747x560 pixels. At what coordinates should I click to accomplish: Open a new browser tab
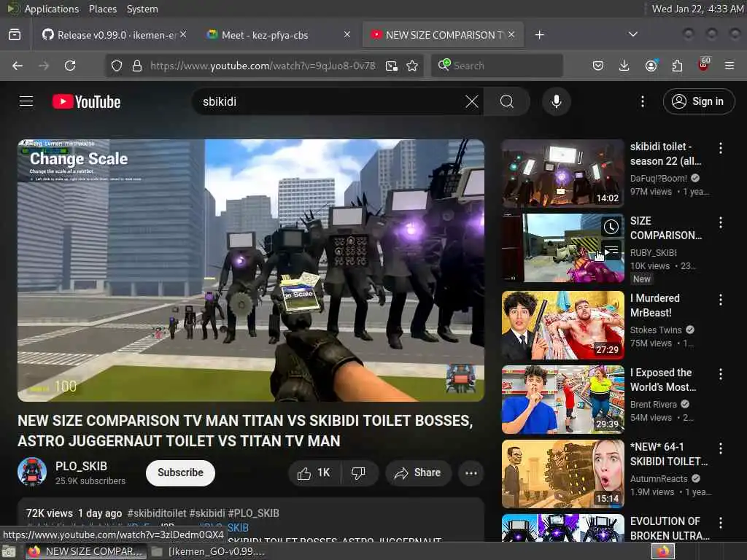point(539,35)
